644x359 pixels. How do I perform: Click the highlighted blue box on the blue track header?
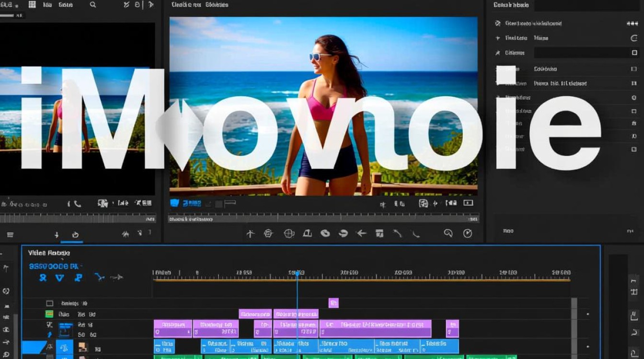[65, 348]
